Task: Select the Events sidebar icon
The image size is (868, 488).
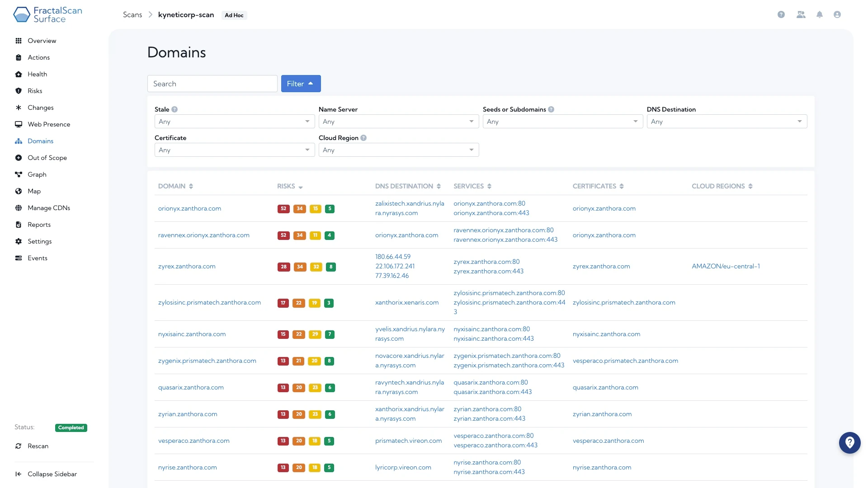Action: [19, 258]
